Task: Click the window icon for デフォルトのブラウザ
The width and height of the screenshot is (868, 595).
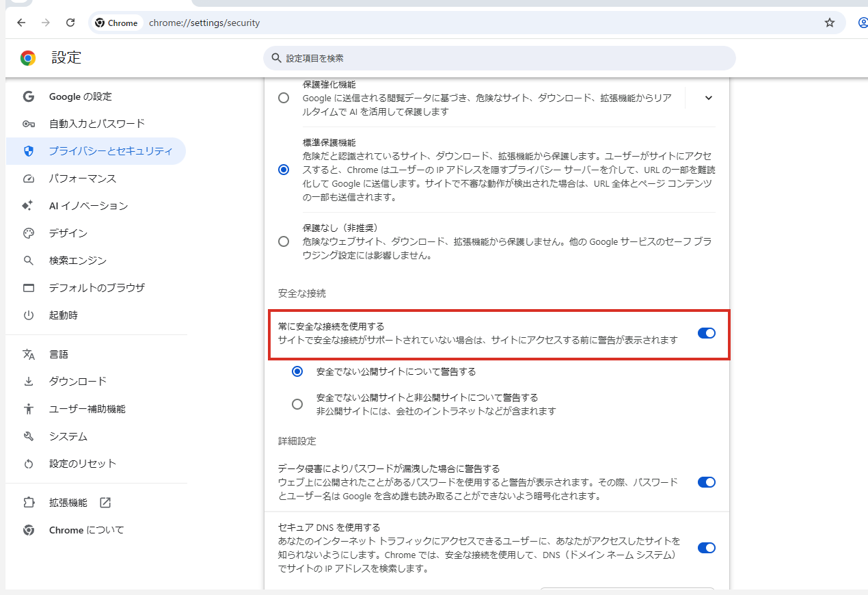Action: coord(28,288)
